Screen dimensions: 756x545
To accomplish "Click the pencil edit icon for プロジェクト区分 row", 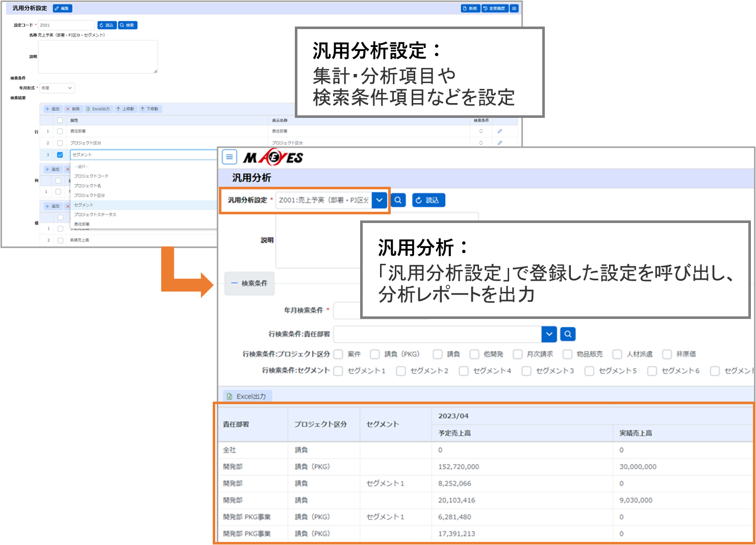I will tap(500, 143).
